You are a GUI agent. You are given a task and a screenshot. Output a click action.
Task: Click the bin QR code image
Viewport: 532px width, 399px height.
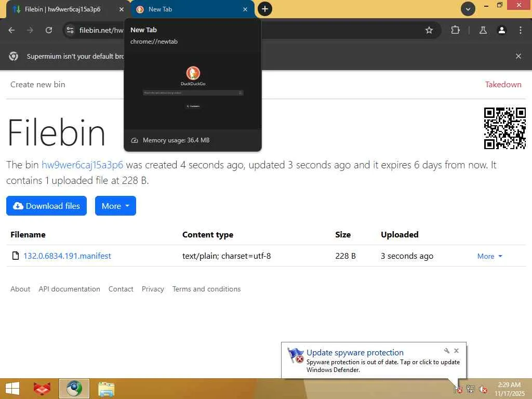point(505,128)
